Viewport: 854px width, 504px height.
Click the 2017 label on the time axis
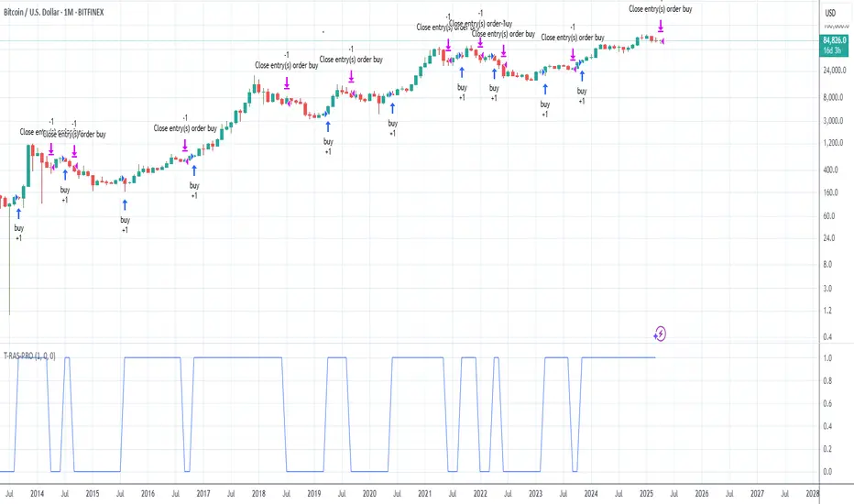pyautogui.click(x=203, y=494)
